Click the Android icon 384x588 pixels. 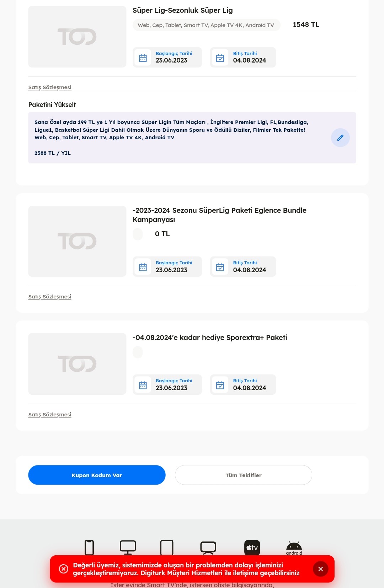pyautogui.click(x=294, y=548)
